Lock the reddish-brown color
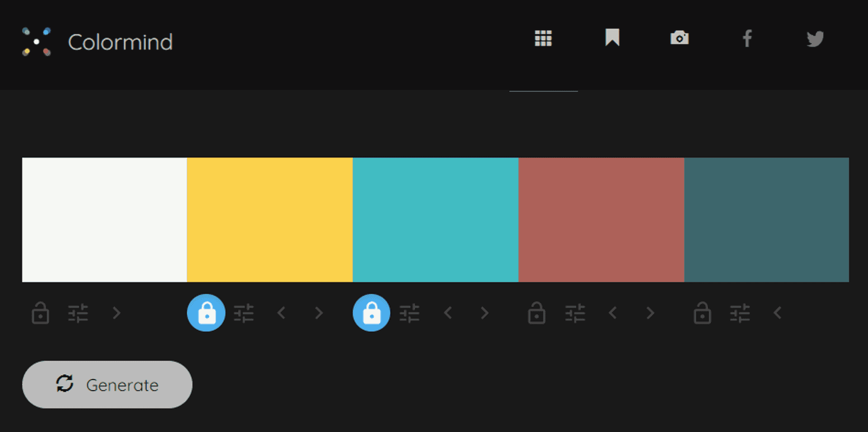This screenshot has width=868, height=432. [x=537, y=313]
